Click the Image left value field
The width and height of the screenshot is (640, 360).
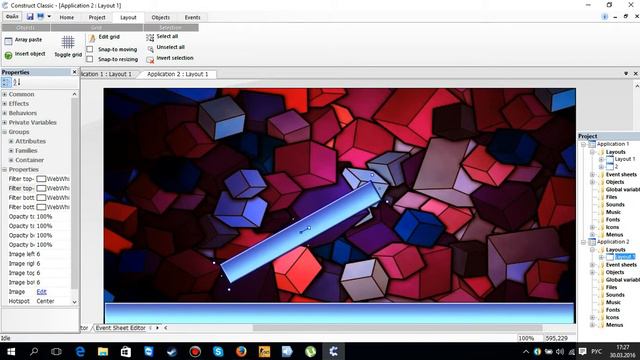53,254
